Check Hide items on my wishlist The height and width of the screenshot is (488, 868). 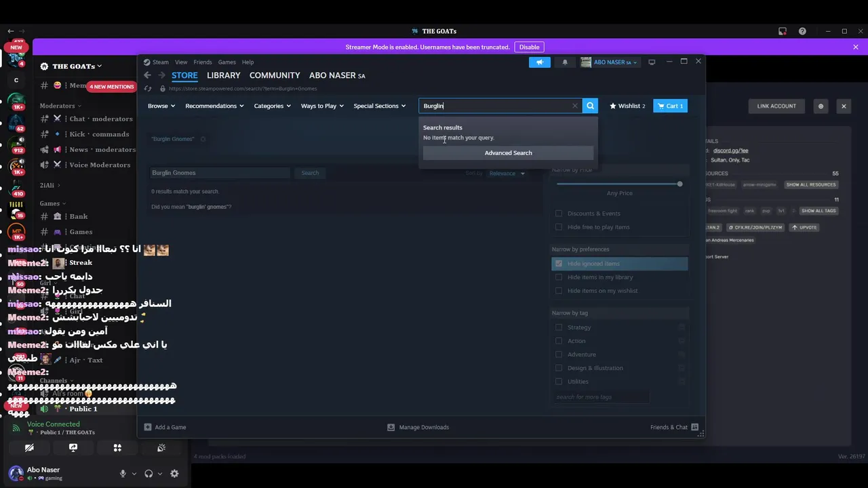[x=559, y=291]
